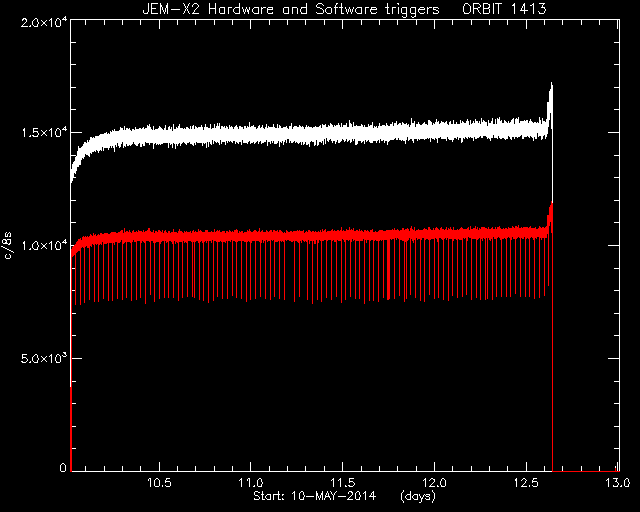Click the 11.0 x-axis tick label
This screenshot has width=640, height=512.
(251, 483)
